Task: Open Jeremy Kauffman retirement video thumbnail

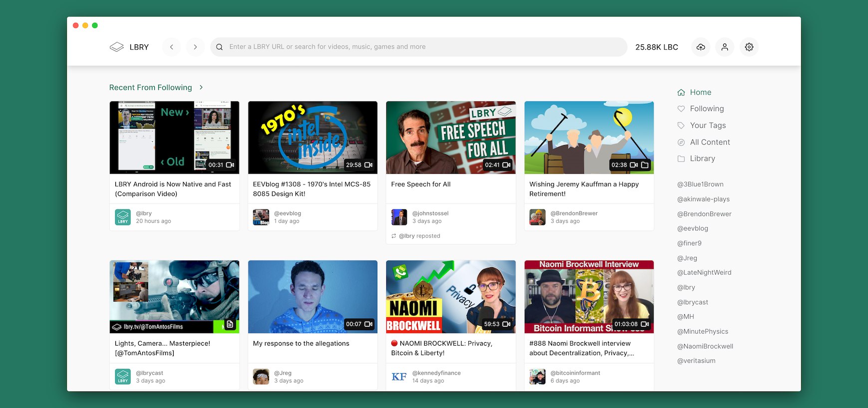Action: click(589, 138)
